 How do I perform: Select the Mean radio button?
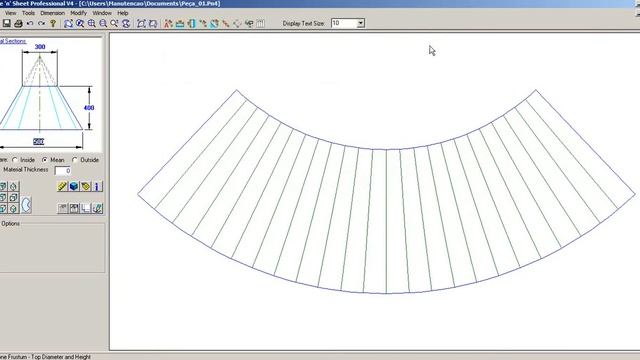pyautogui.click(x=45, y=160)
